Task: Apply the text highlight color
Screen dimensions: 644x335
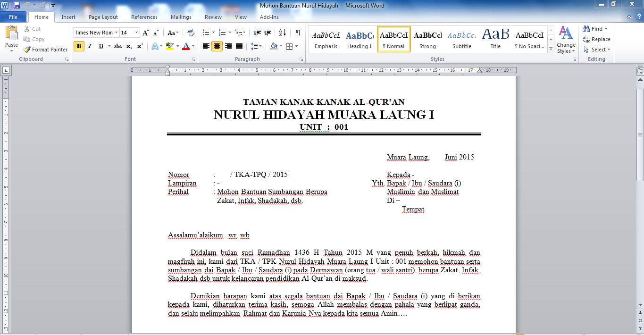Action: pos(170,46)
